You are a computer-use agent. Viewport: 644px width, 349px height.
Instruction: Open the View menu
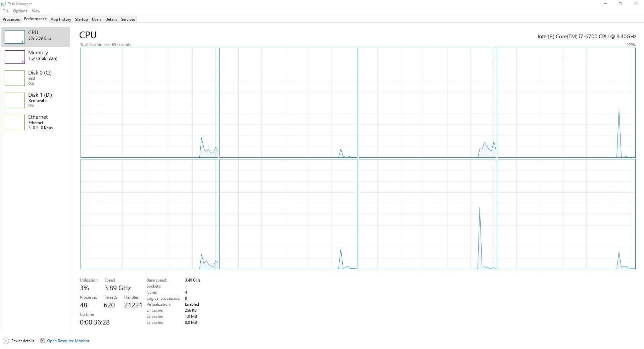(x=36, y=11)
